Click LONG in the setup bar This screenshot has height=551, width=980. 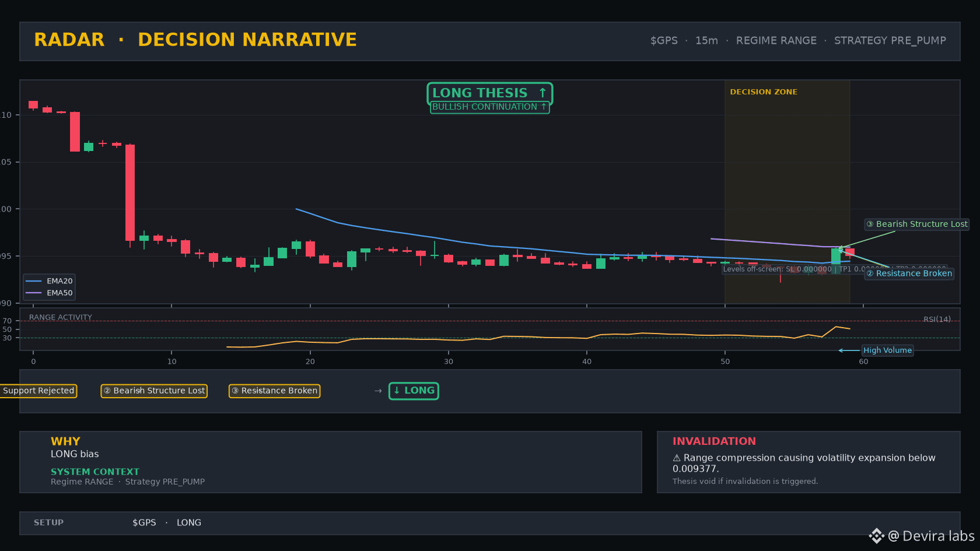189,523
